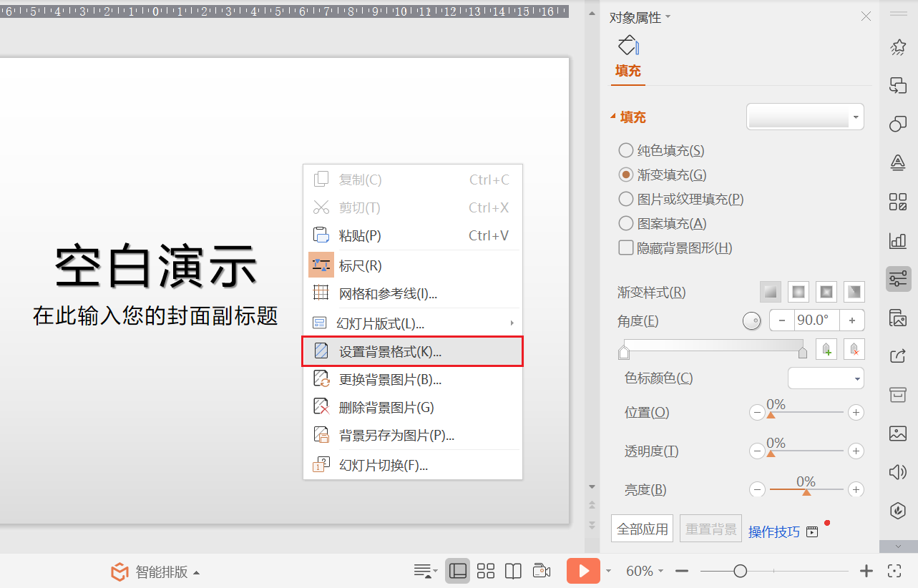The image size is (918, 588).
Task: Open the hexagon leaf sidebar icon
Action: pyautogui.click(x=898, y=511)
